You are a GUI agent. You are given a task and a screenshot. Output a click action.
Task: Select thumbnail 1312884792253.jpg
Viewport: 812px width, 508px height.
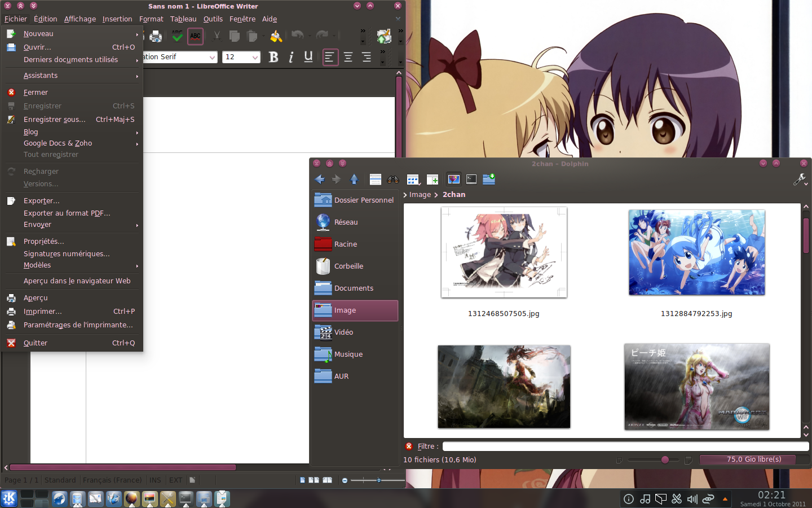(x=696, y=252)
